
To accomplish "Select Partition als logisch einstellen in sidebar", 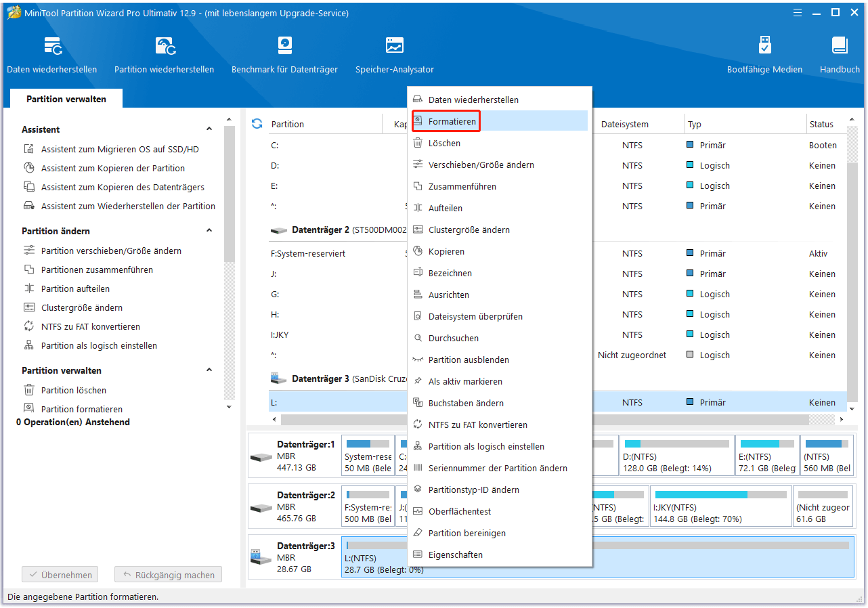I will [x=99, y=345].
